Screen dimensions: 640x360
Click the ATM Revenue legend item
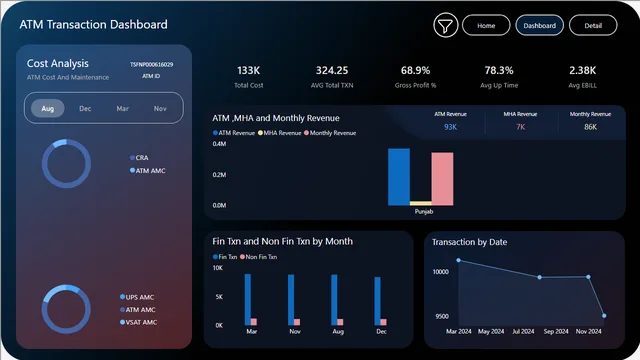coord(234,133)
